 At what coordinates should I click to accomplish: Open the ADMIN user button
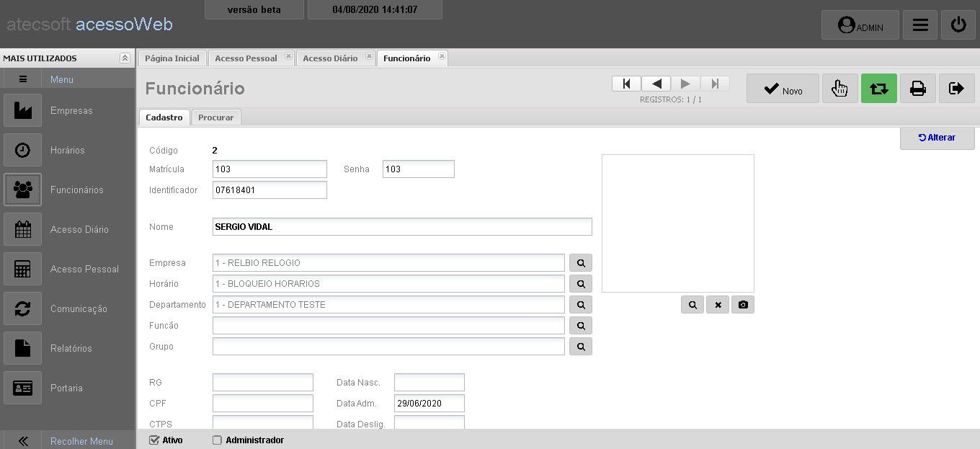tap(860, 25)
